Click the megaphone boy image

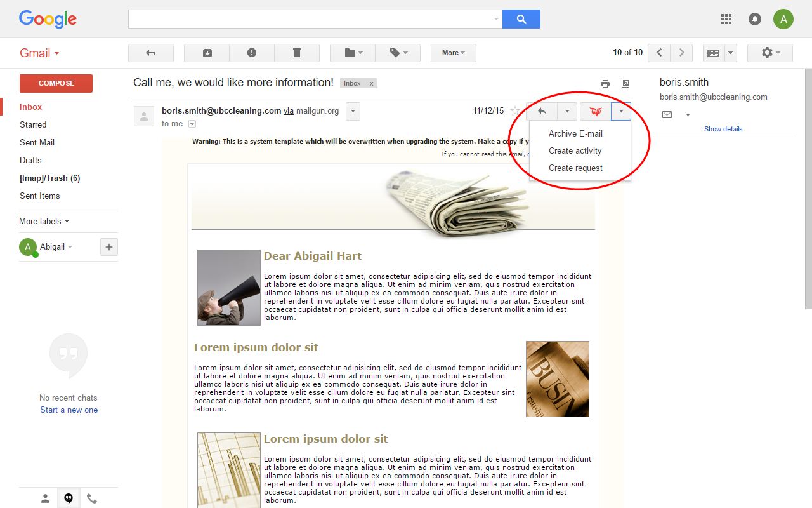[229, 288]
